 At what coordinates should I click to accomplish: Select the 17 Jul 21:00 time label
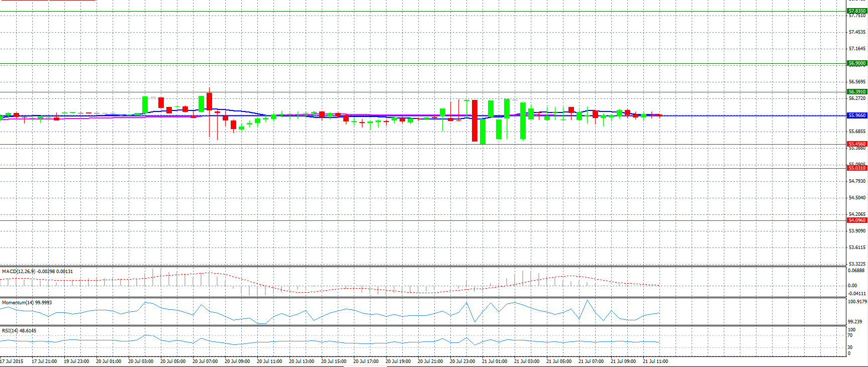pos(44,361)
